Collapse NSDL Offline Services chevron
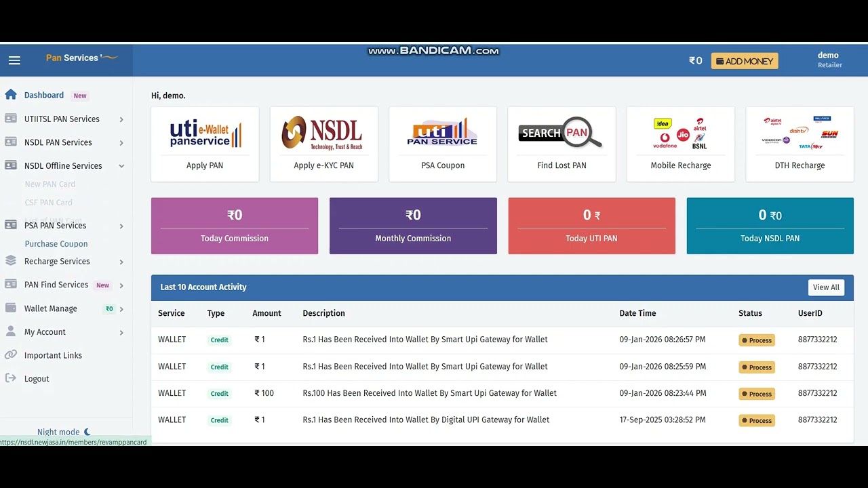Image resolution: width=868 pixels, height=488 pixels. [121, 166]
